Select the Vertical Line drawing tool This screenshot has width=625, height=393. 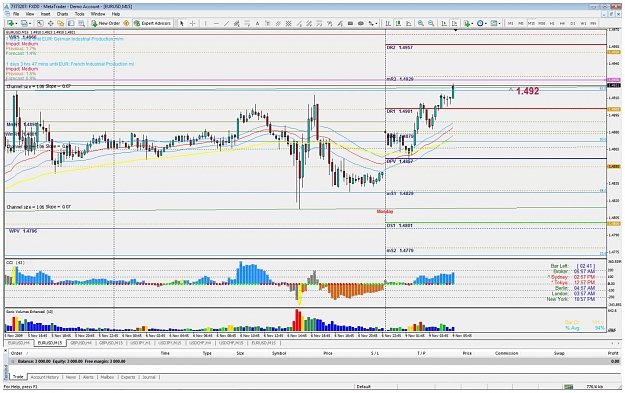point(206,23)
